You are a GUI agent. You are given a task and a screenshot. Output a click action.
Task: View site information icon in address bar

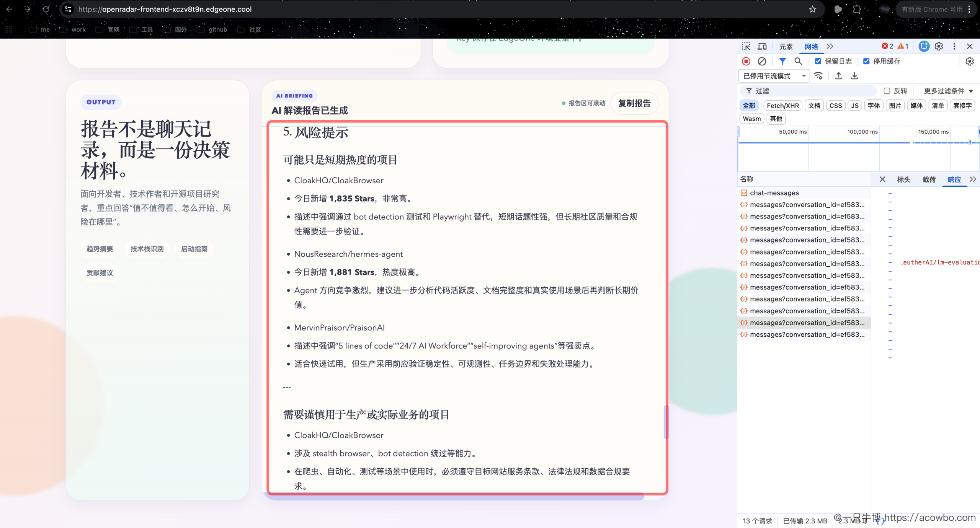click(x=68, y=9)
